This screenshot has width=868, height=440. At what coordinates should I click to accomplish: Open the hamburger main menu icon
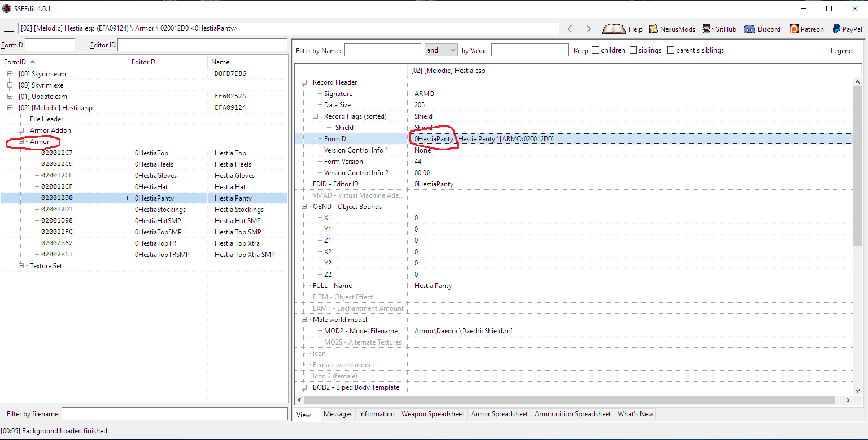(x=8, y=29)
